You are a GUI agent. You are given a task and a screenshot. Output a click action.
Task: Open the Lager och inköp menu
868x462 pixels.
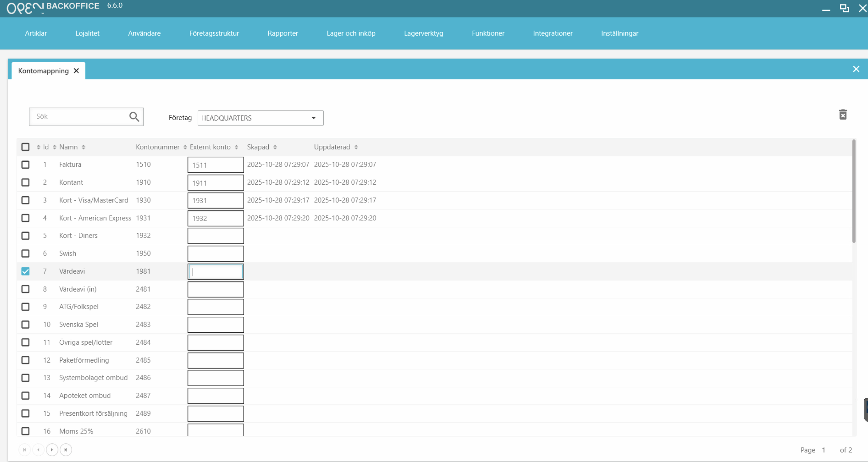click(x=351, y=33)
